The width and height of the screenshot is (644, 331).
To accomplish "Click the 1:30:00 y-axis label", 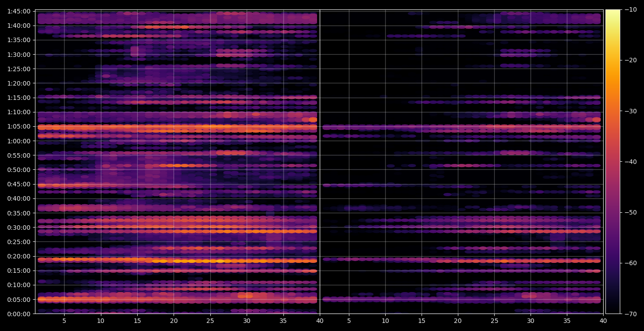I will (19, 55).
